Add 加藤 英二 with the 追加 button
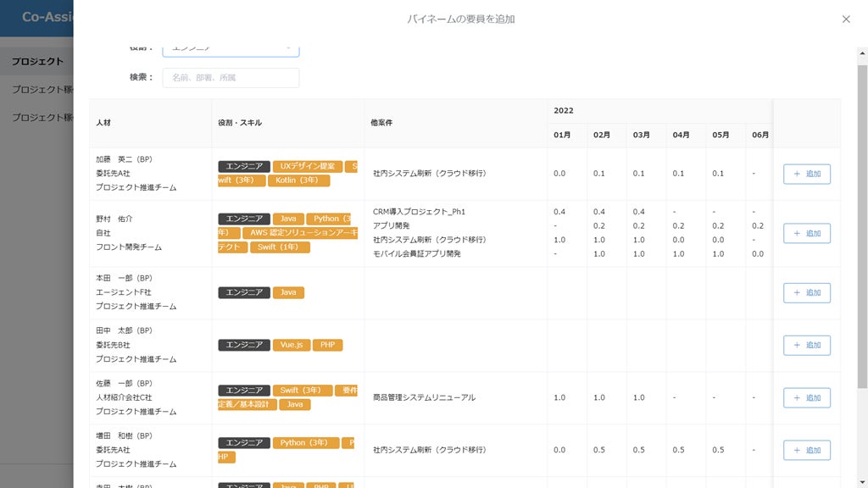The image size is (868, 488). coord(806,174)
